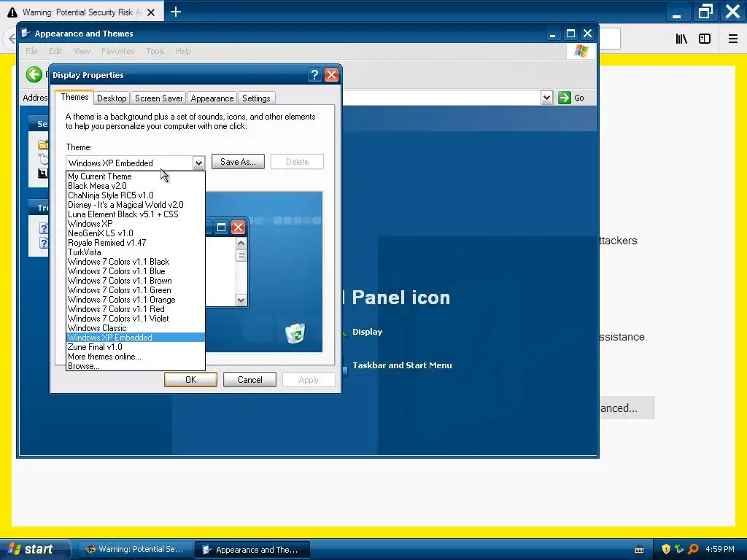Close the Display Properties dialog
747x560 pixels.
coord(331,75)
